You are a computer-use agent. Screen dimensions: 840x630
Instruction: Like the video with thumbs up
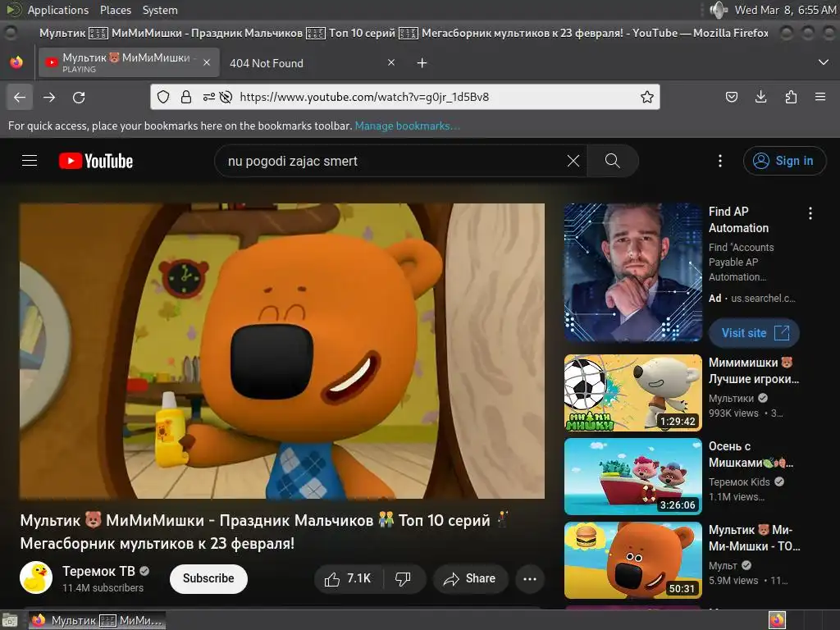coord(348,578)
